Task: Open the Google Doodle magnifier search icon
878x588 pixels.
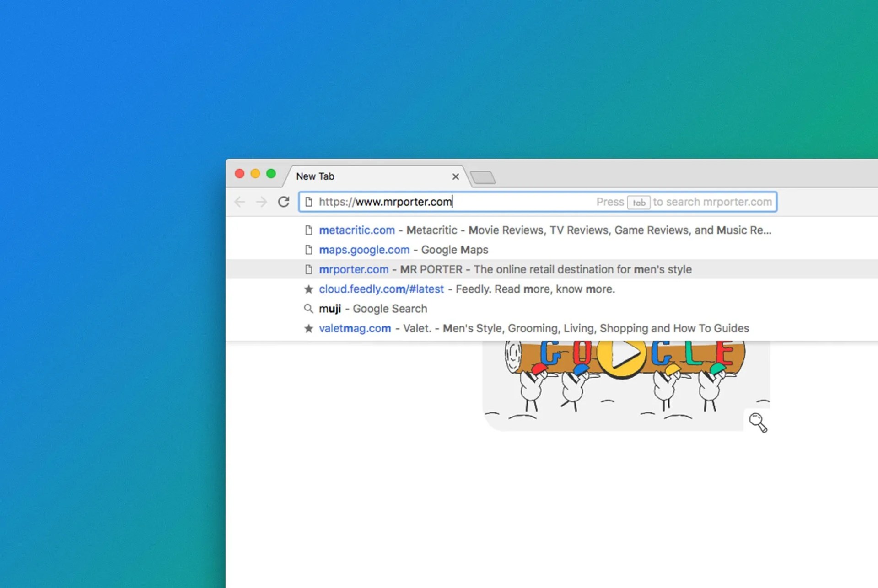Action: click(x=758, y=422)
